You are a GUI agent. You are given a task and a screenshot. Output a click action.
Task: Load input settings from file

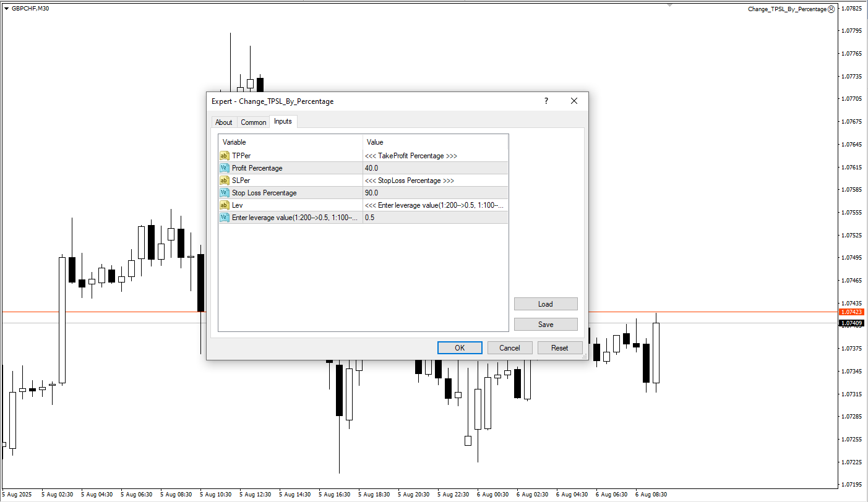(546, 304)
